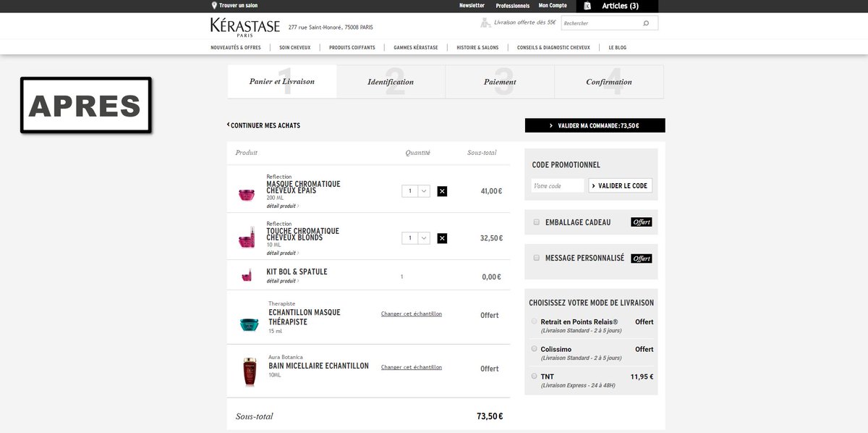Image resolution: width=868 pixels, height=433 pixels.
Task: Remove Touche Chromatique with the X icon
Action: [442, 237]
